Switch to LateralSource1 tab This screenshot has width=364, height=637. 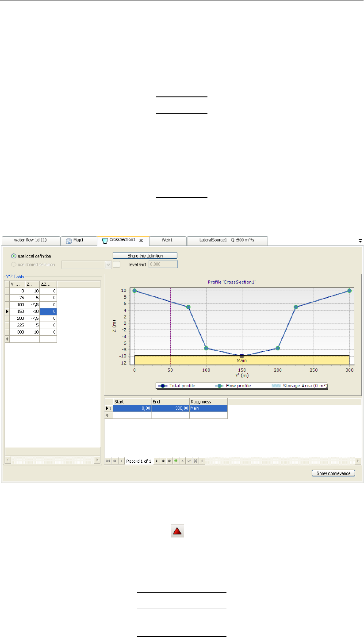227,241
